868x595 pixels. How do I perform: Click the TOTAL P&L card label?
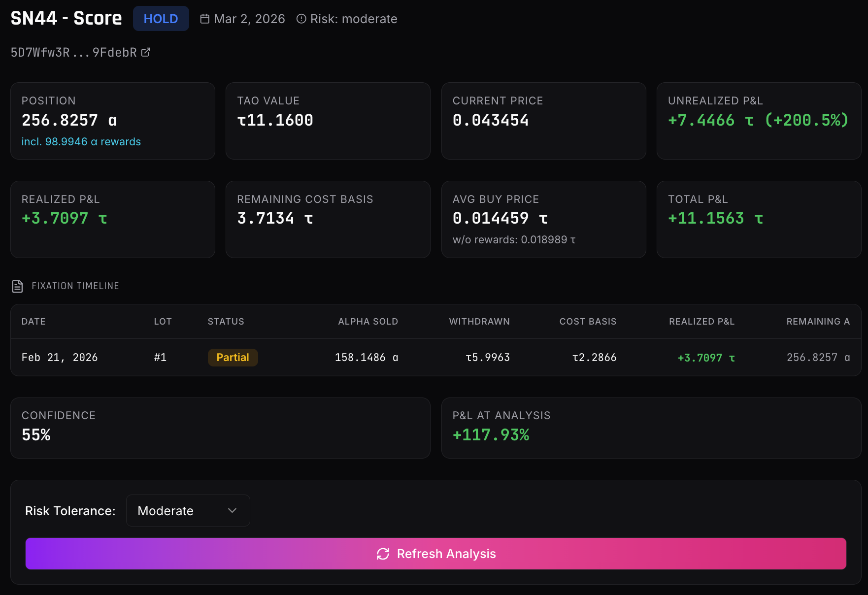click(698, 199)
